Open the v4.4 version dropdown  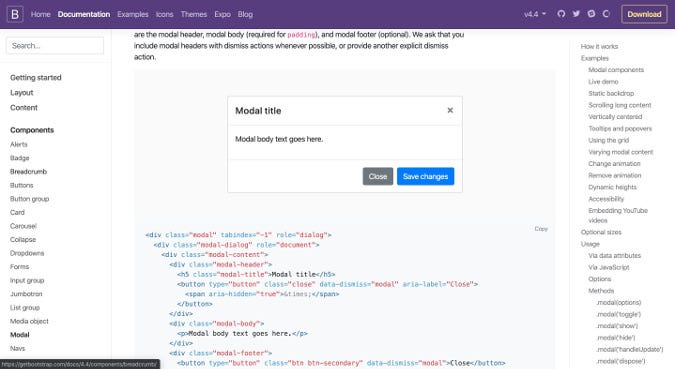click(x=535, y=14)
